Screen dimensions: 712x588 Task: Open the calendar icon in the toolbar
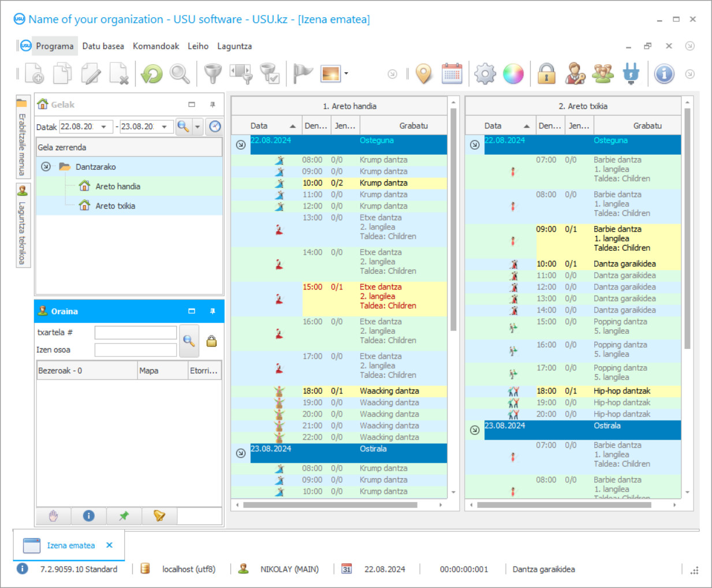[x=452, y=74]
